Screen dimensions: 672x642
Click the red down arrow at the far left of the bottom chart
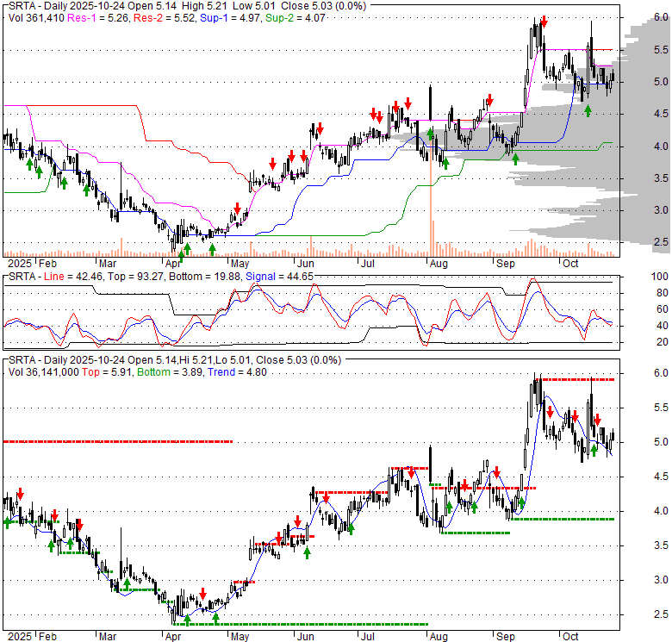click(20, 494)
